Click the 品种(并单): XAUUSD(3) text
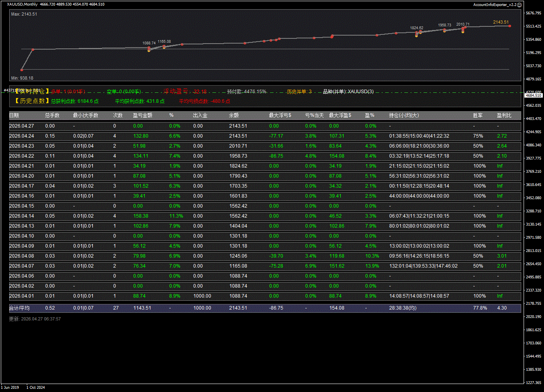 [x=348, y=92]
